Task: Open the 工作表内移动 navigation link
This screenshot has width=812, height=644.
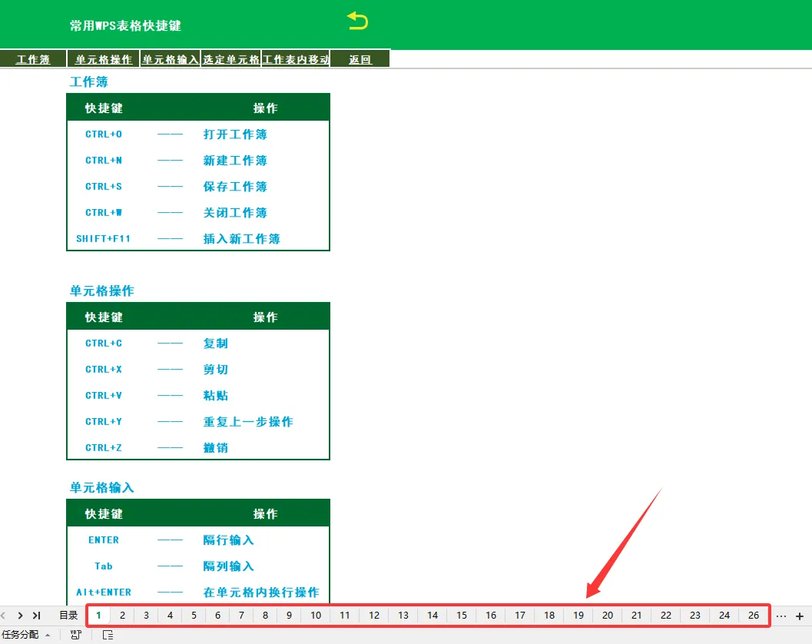Action: click(296, 59)
